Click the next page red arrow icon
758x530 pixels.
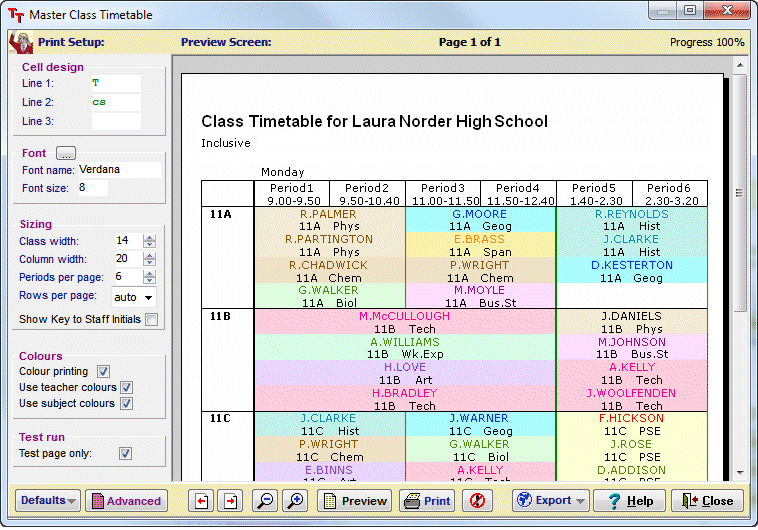[x=231, y=501]
